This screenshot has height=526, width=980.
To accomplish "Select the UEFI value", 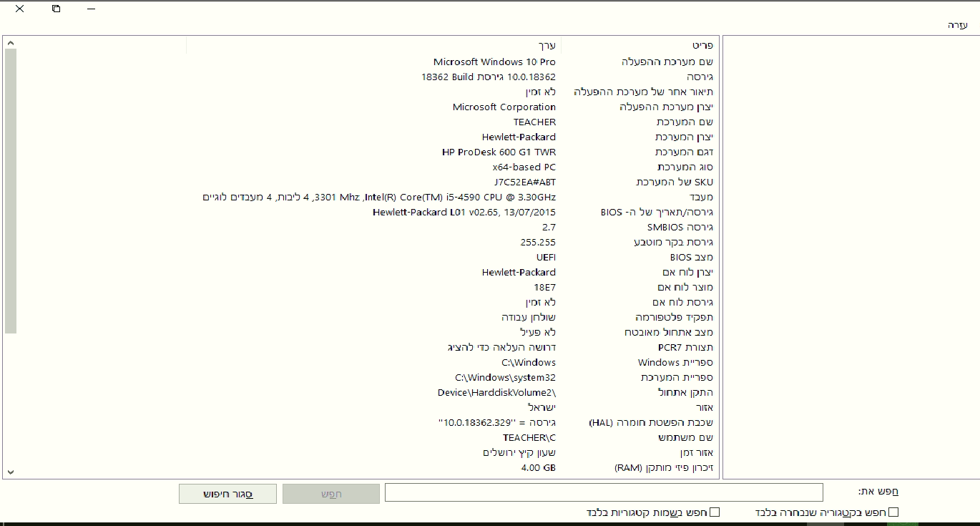I will coord(546,258).
